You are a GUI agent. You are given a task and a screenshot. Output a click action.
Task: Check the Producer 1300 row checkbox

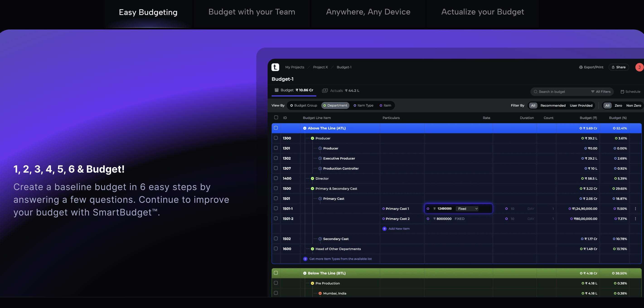(276, 138)
